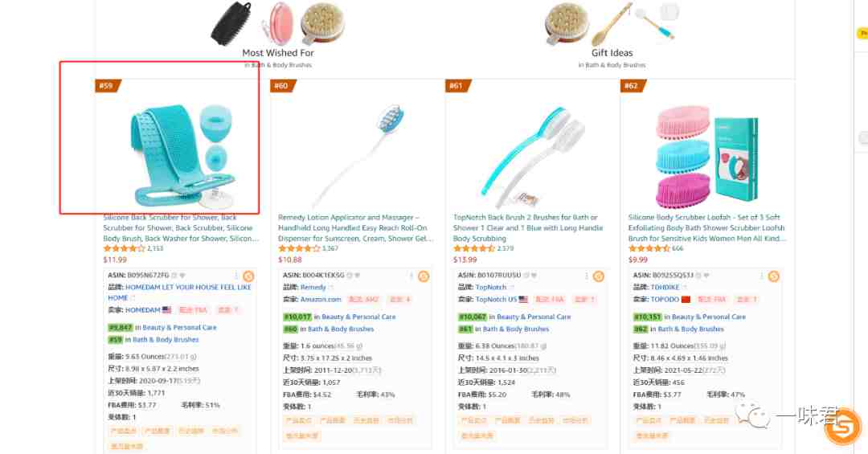Image resolution: width=868 pixels, height=454 pixels.
Task: Click the orange seller-tool icon on Remedy card
Action: 424,276
